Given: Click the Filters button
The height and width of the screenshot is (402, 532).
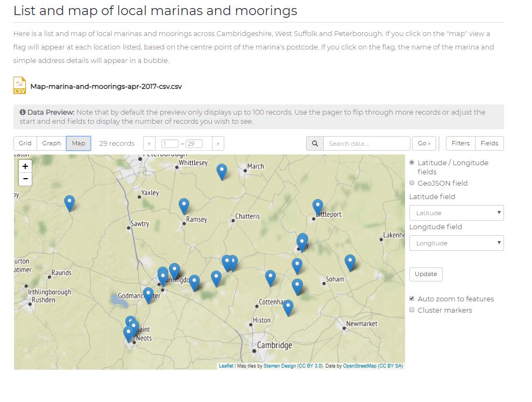Looking at the screenshot, I should pos(460,143).
